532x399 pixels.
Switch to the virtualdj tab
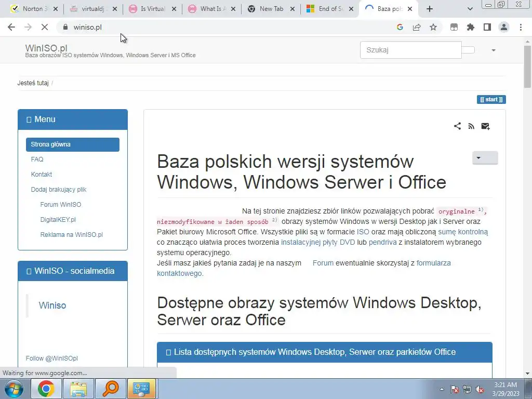tap(89, 9)
